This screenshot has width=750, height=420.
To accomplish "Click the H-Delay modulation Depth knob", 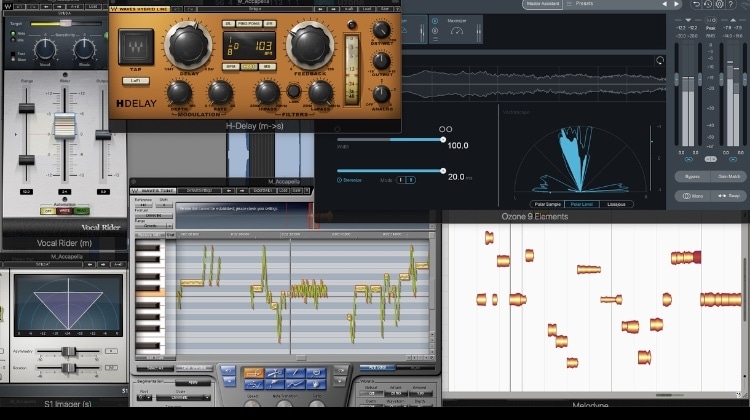I will pyautogui.click(x=179, y=93).
